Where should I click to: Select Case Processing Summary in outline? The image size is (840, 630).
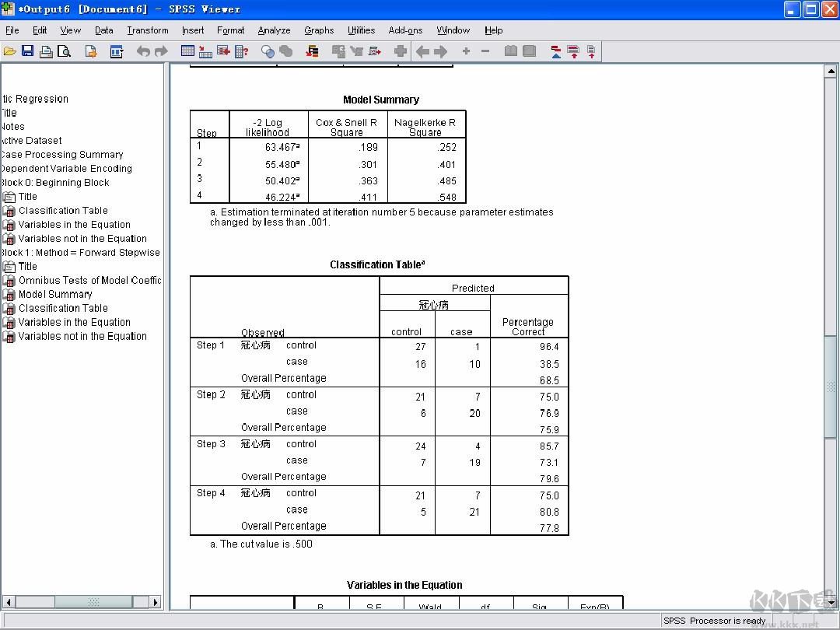tap(62, 154)
